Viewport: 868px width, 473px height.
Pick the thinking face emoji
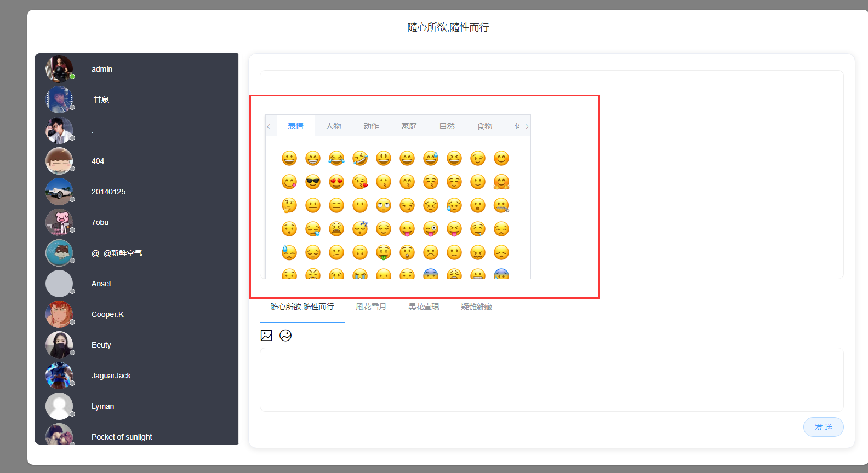click(x=289, y=205)
